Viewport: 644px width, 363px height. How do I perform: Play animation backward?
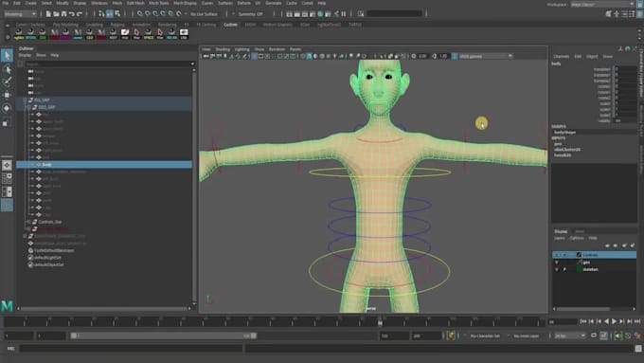click(x=607, y=321)
